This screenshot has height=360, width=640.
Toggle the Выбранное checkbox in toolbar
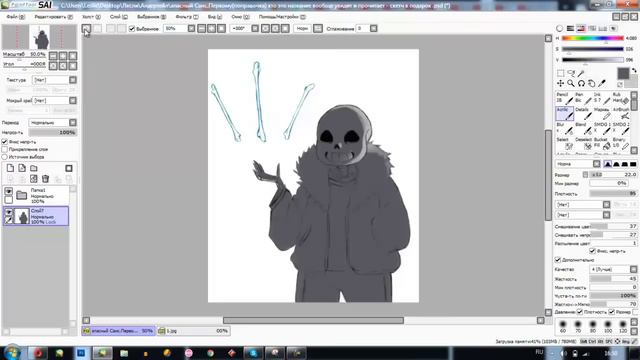coord(131,29)
